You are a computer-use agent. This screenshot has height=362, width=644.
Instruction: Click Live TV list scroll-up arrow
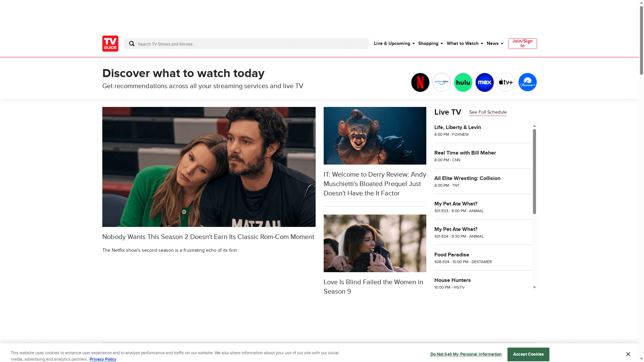tap(534, 126)
